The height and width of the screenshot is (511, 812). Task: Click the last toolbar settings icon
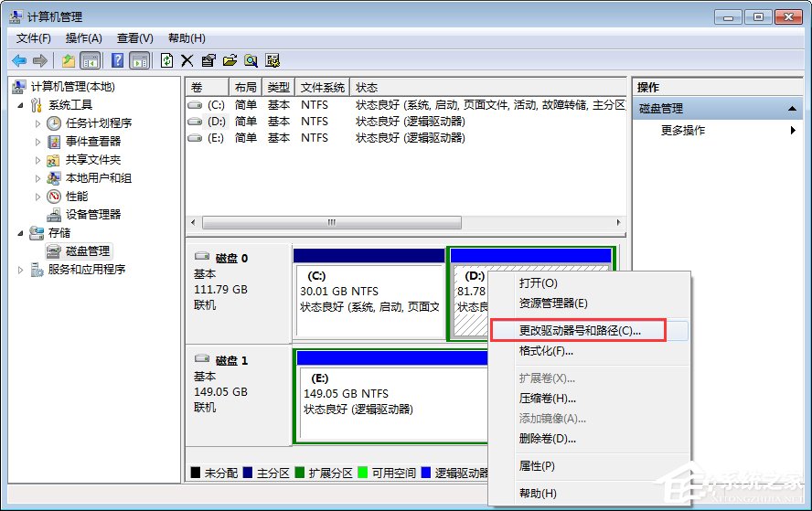coord(272,60)
